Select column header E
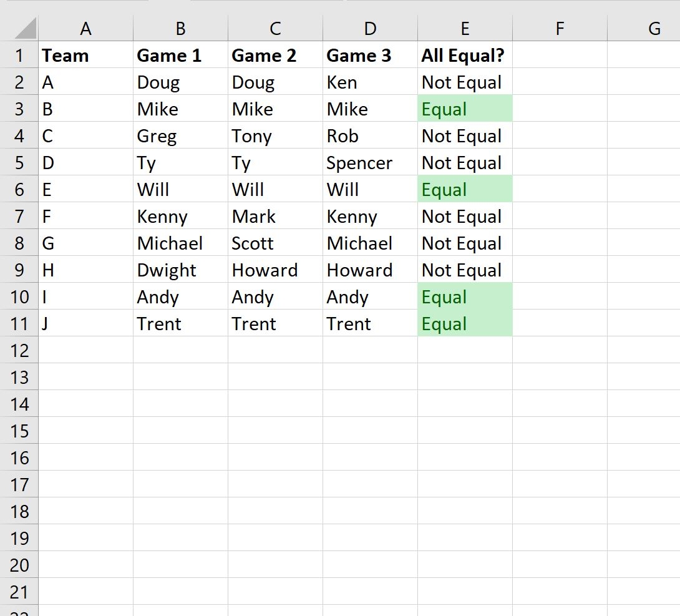 [465, 28]
